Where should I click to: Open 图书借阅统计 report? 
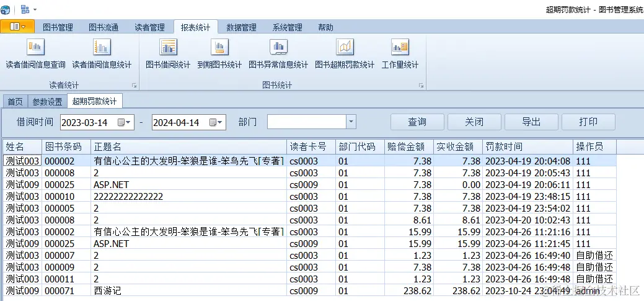(x=168, y=53)
